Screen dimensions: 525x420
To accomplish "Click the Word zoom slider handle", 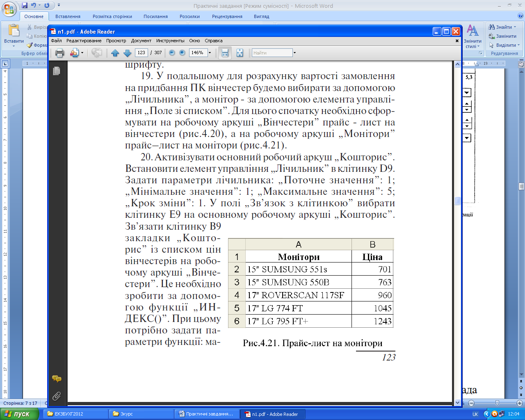I will [x=497, y=403].
